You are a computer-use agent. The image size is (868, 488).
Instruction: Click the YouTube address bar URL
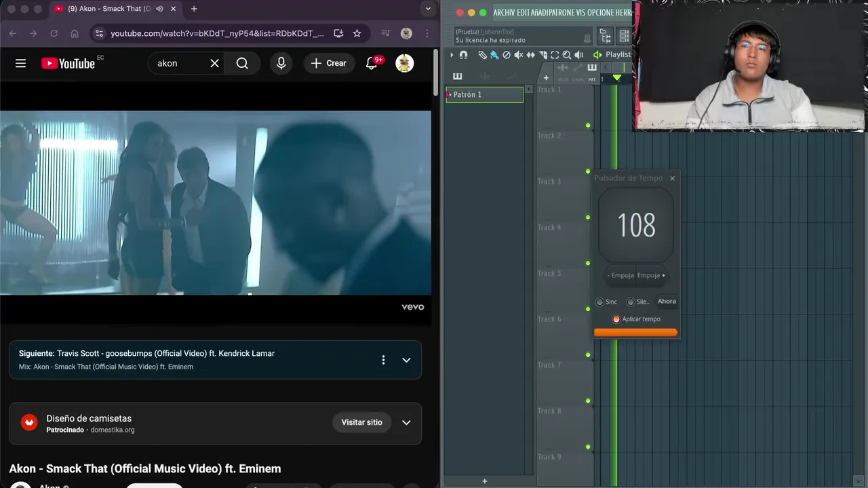point(217,33)
